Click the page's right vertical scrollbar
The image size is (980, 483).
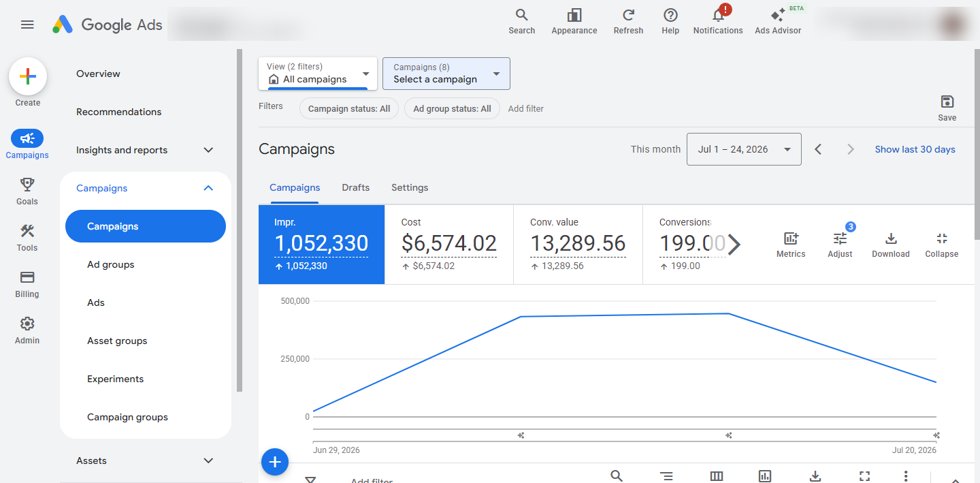point(977,143)
